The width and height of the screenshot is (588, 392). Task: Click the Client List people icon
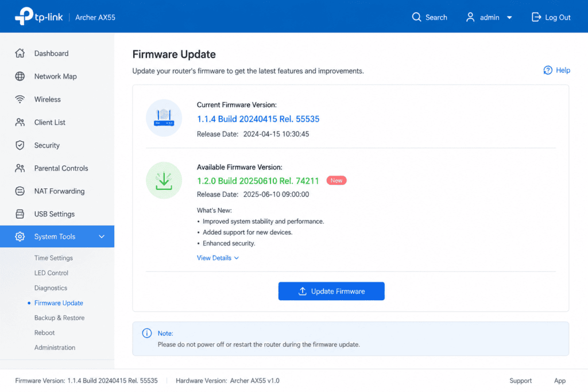tap(20, 122)
